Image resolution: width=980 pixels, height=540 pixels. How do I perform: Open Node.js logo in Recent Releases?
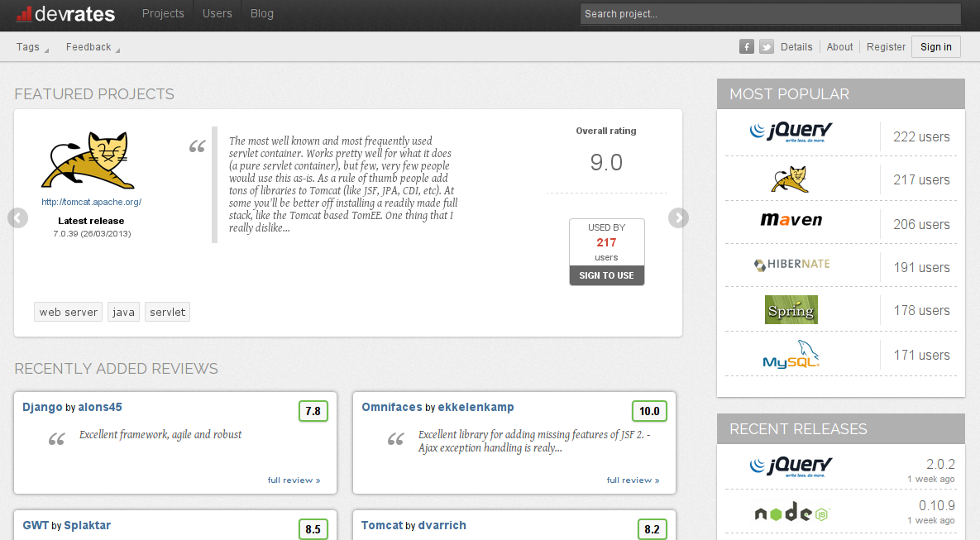click(791, 513)
